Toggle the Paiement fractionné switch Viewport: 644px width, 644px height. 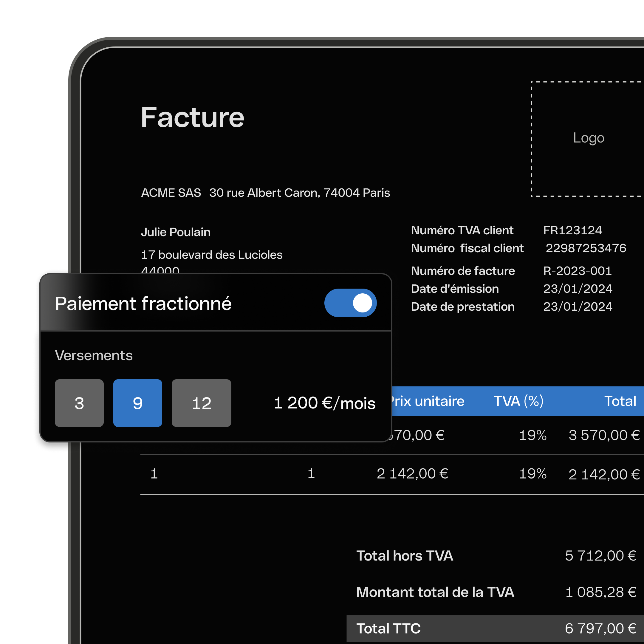click(350, 303)
